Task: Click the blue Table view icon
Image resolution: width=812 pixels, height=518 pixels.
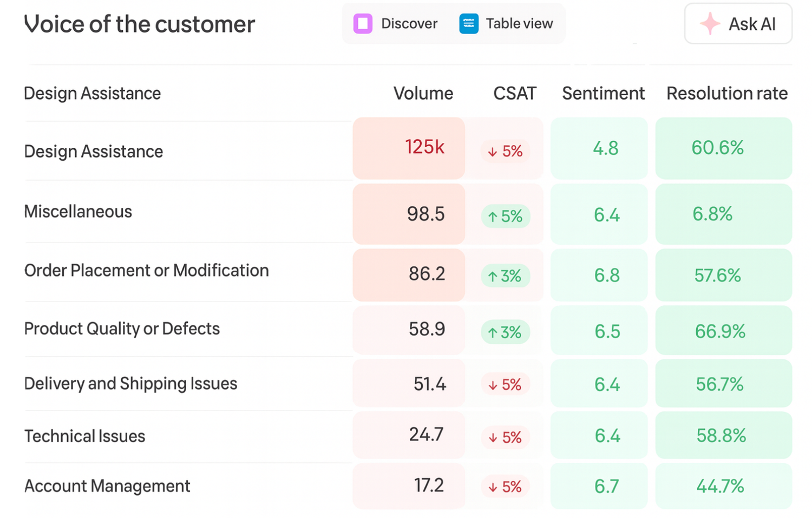Action: click(469, 24)
